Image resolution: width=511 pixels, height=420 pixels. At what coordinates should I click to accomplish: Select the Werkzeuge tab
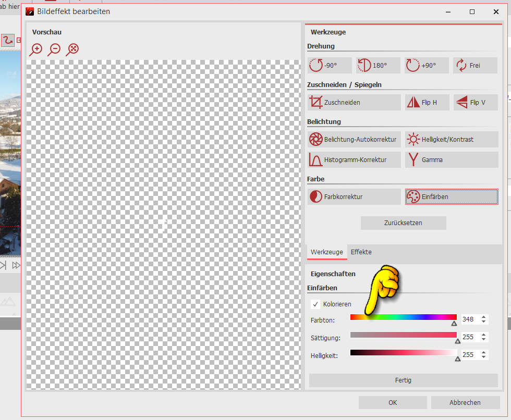(327, 252)
